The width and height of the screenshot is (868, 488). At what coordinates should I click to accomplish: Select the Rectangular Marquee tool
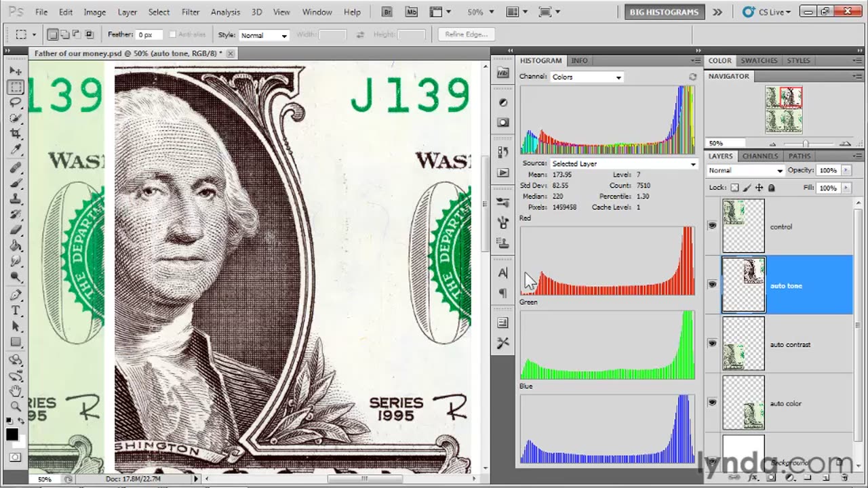point(16,87)
